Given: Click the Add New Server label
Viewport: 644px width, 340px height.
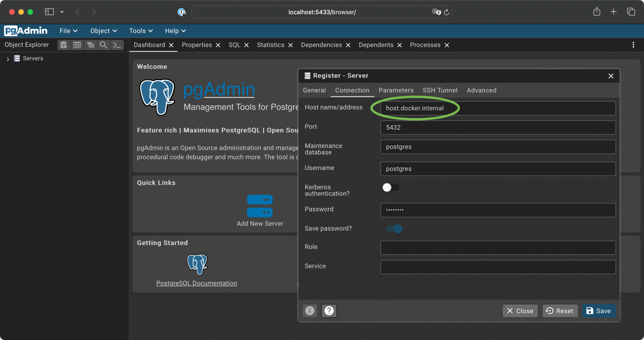Looking at the screenshot, I should [x=260, y=223].
